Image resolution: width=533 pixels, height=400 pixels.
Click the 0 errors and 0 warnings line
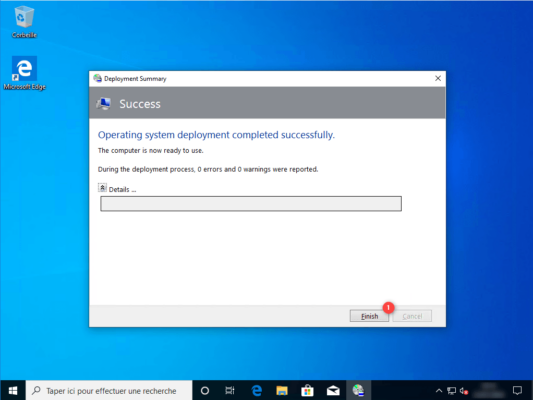tap(208, 169)
